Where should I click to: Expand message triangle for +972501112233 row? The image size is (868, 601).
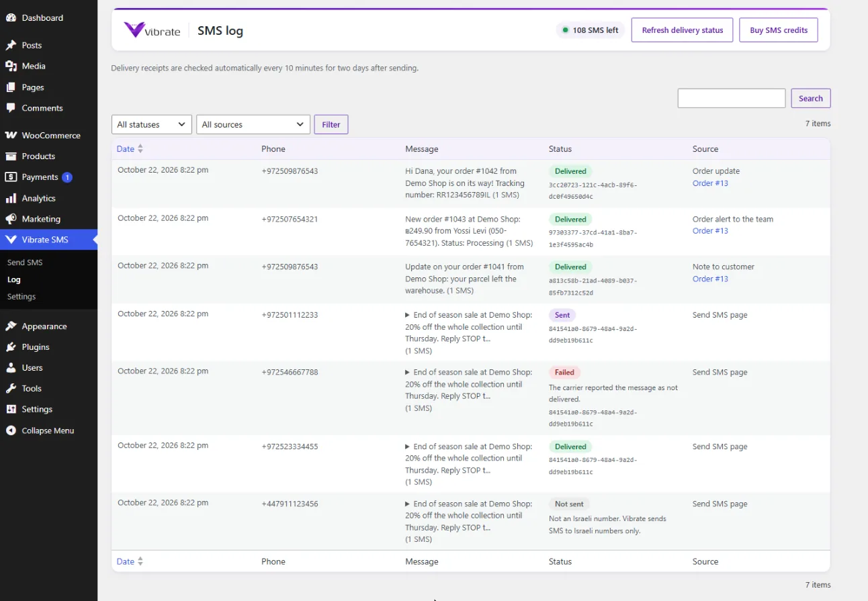click(x=407, y=315)
